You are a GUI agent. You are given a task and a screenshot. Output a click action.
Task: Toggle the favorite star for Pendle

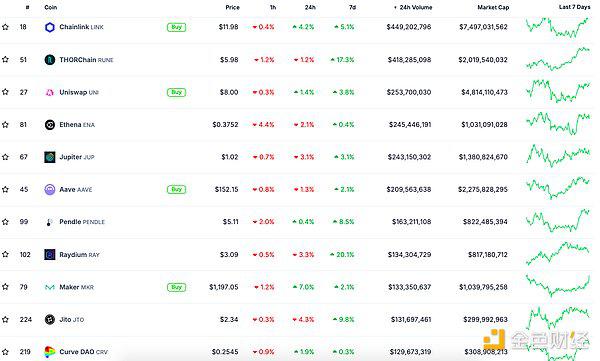5,222
